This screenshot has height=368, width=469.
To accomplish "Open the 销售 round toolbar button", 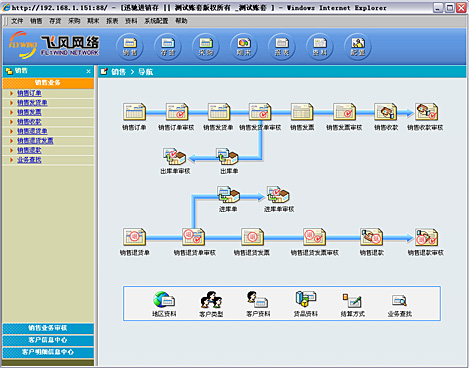I will [x=130, y=47].
